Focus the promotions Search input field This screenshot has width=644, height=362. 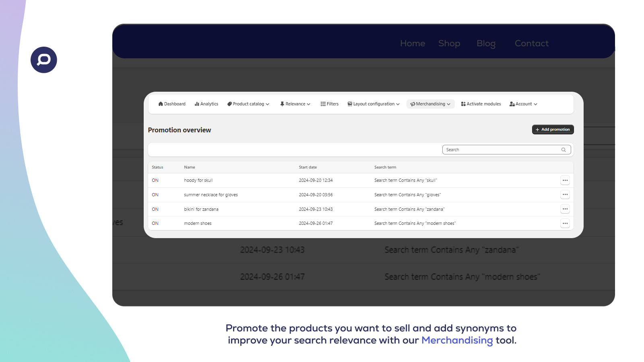tap(507, 150)
